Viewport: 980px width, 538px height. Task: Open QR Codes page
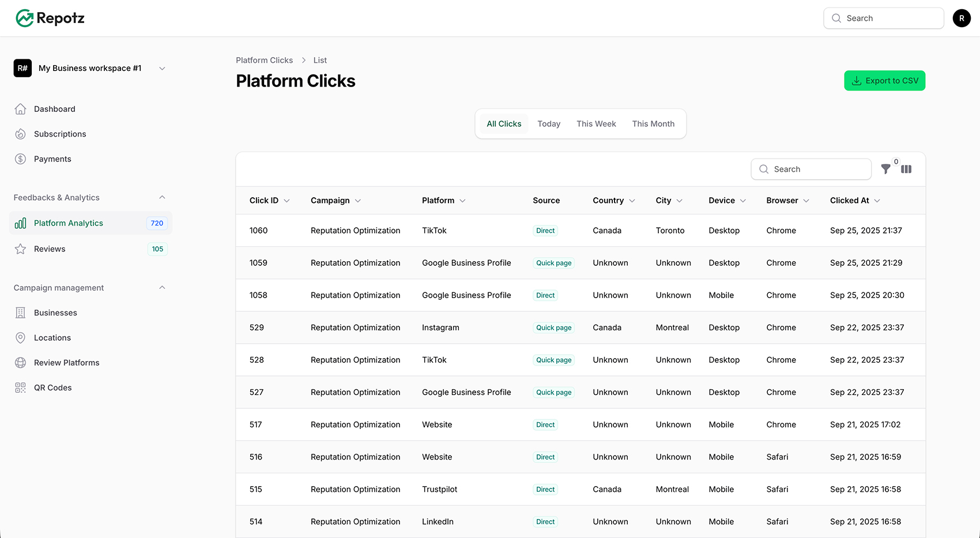(x=52, y=387)
